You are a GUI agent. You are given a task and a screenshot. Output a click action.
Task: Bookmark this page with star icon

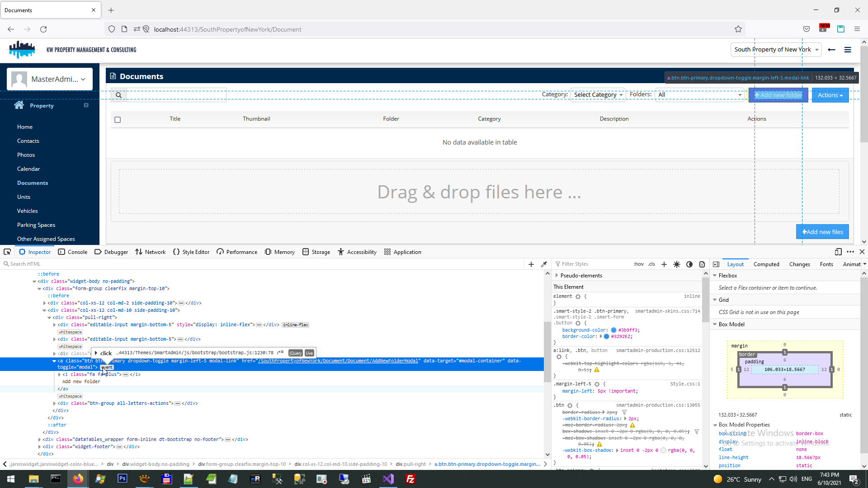(738, 29)
